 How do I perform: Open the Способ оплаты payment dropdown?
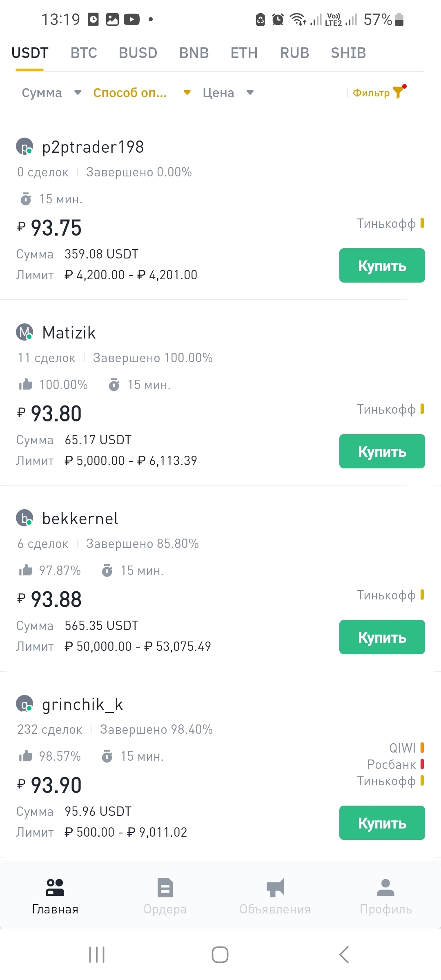pos(142,93)
